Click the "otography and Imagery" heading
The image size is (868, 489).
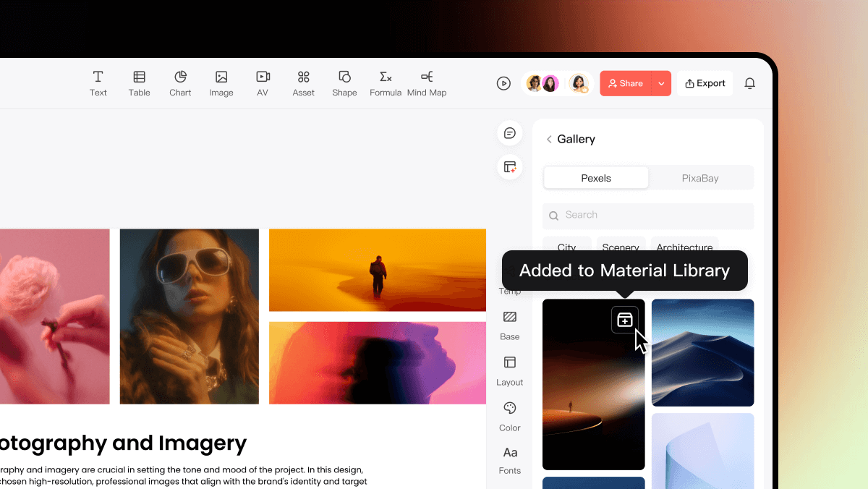[x=124, y=443]
